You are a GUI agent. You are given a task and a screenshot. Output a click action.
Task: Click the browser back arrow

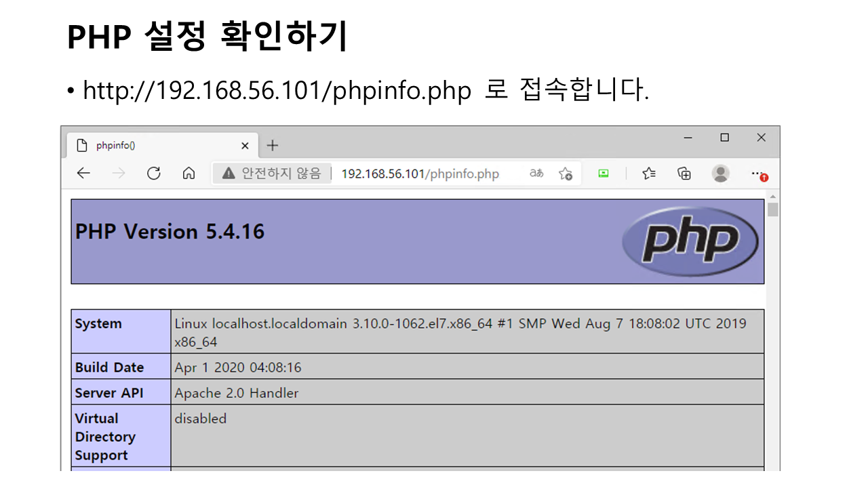click(x=83, y=174)
